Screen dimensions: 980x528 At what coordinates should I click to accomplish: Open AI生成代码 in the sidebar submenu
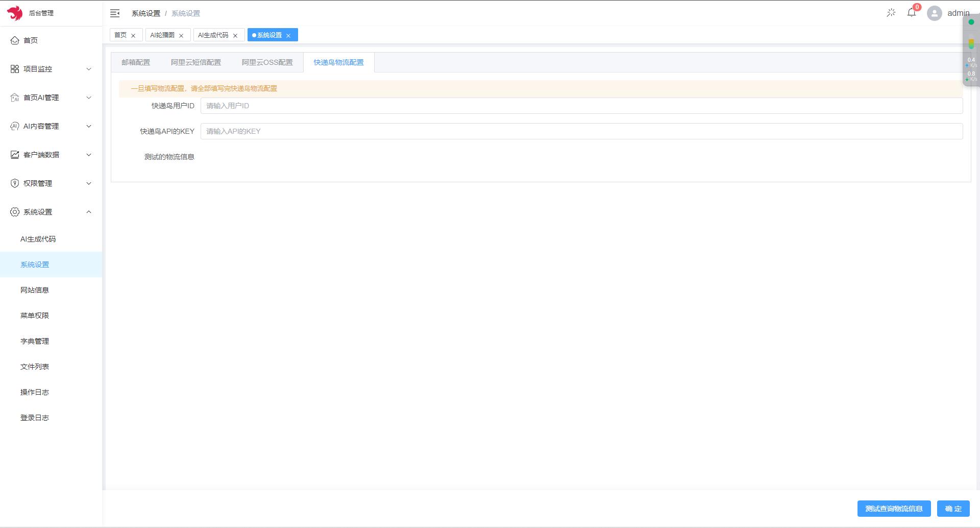(x=51, y=239)
